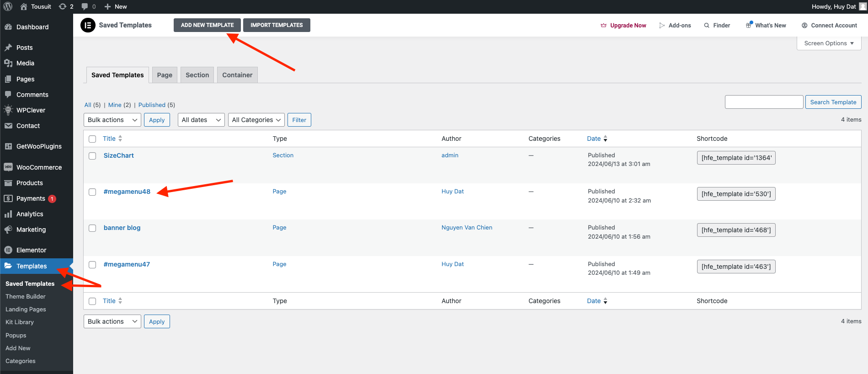Open the updates icon in admin bar

click(x=63, y=6)
